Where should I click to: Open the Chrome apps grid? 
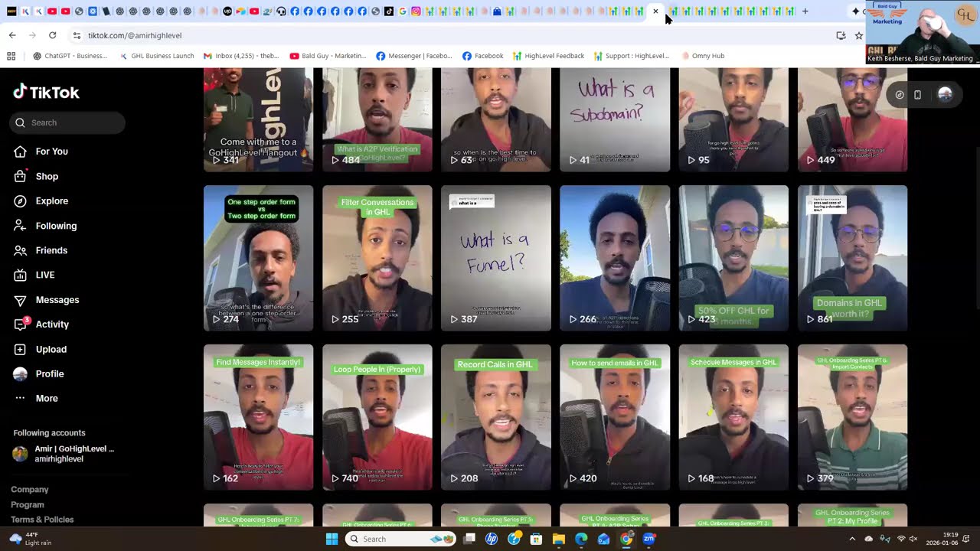coord(11,56)
